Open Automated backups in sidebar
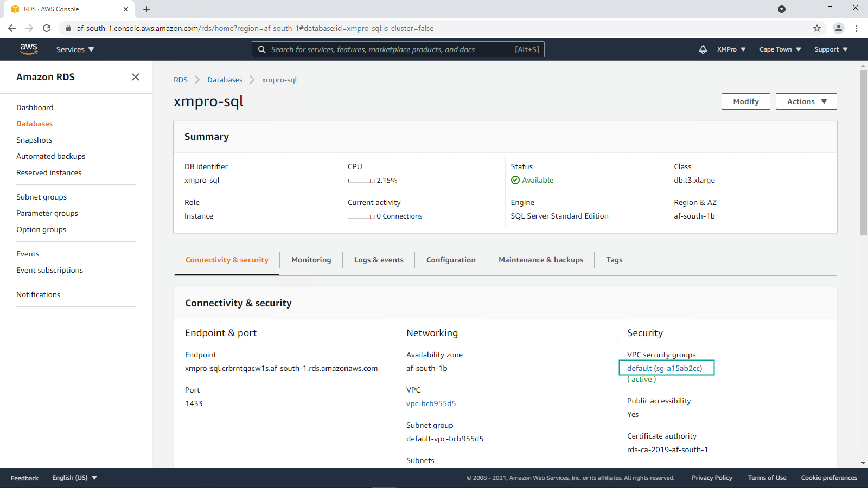Screen dimensions: 868x488 tap(50, 156)
